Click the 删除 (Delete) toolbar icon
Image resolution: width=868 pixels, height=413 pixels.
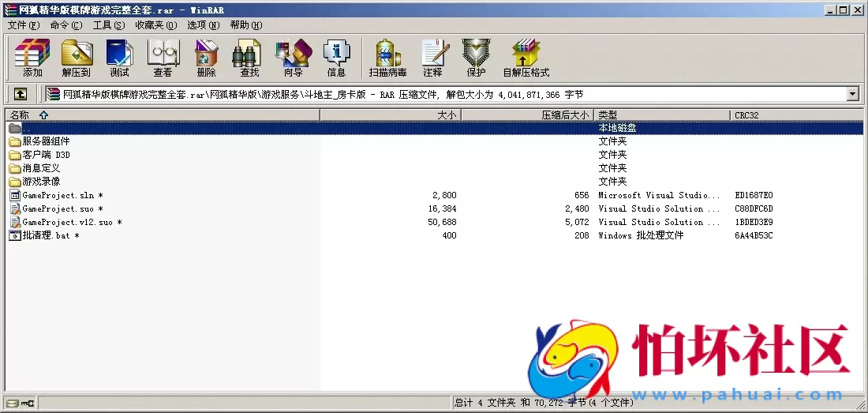(x=206, y=58)
